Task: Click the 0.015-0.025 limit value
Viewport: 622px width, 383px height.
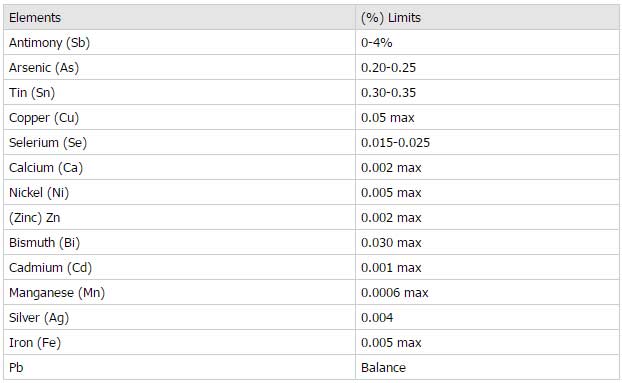Action: pyautogui.click(x=395, y=143)
